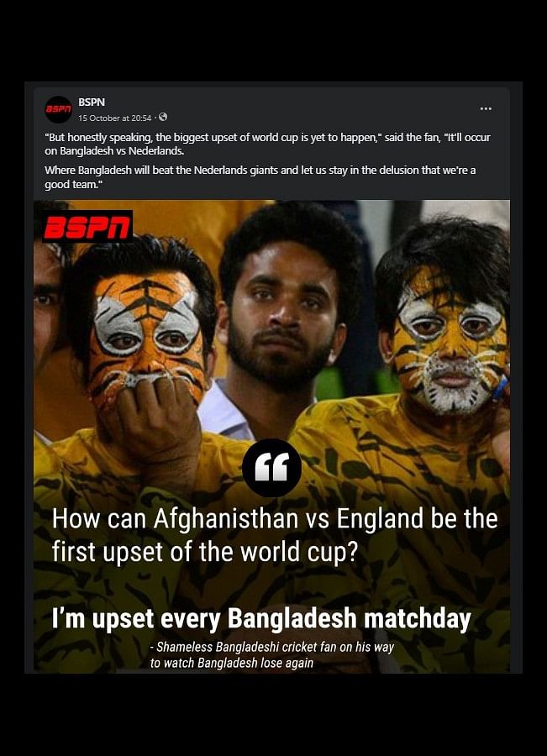The height and width of the screenshot is (756, 547).
Task: Open the three-dots post options menu
Action: 486,108
